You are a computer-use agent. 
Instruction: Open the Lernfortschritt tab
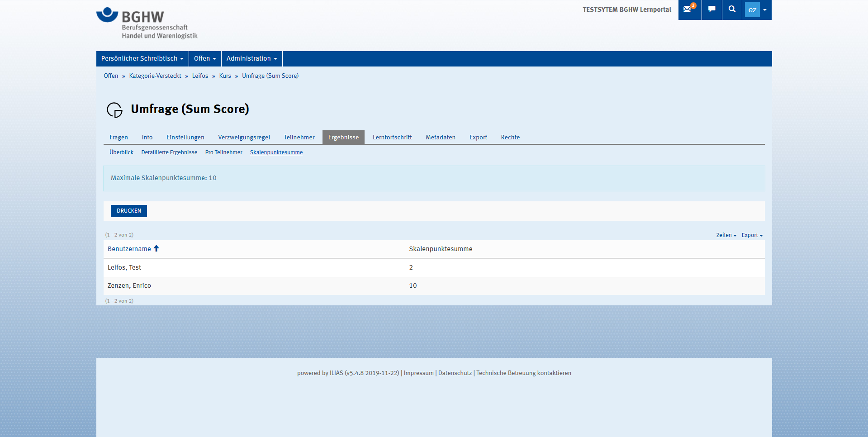tap(392, 138)
